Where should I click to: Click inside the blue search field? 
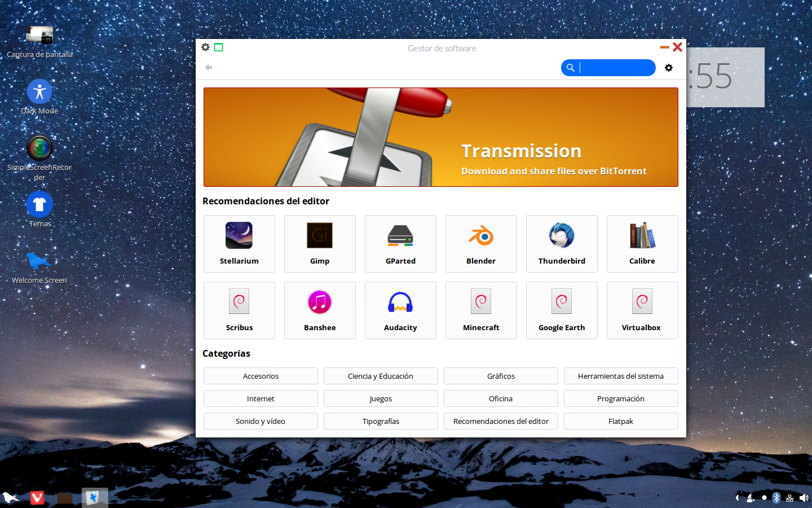(615, 68)
